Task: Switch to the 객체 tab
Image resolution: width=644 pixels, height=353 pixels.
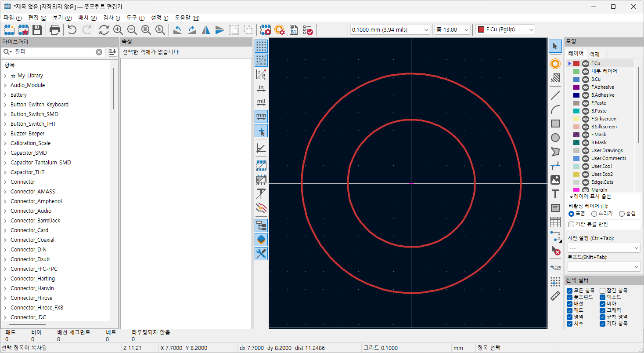Action: click(x=594, y=54)
